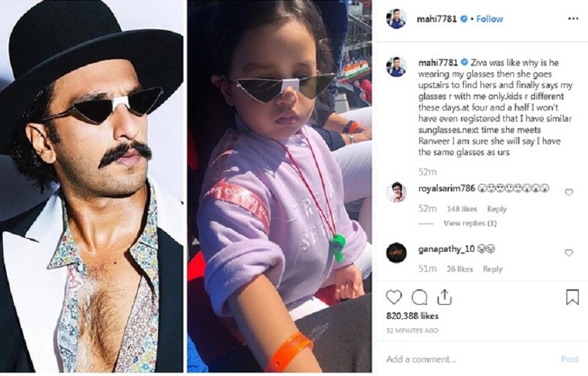Image resolution: width=588 pixels, height=376 pixels.
Task: Click the verified badge beside mahi7781 in the header
Action: point(464,18)
